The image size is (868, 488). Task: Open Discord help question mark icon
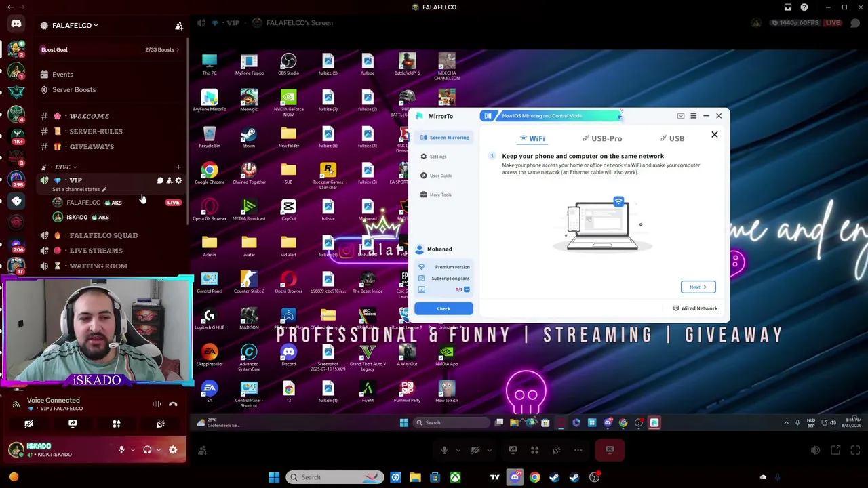[x=804, y=7]
